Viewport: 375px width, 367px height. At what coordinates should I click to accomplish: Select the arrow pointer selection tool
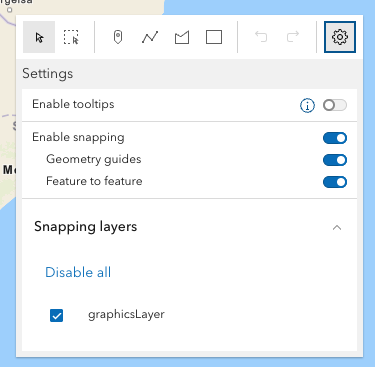39,37
